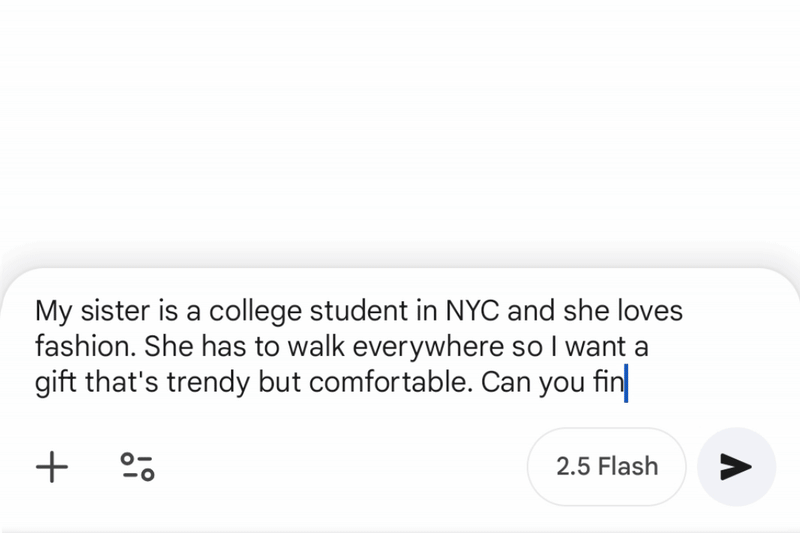Open the 2.5 Flash model selector
This screenshot has height=533, width=800.
pos(607,466)
